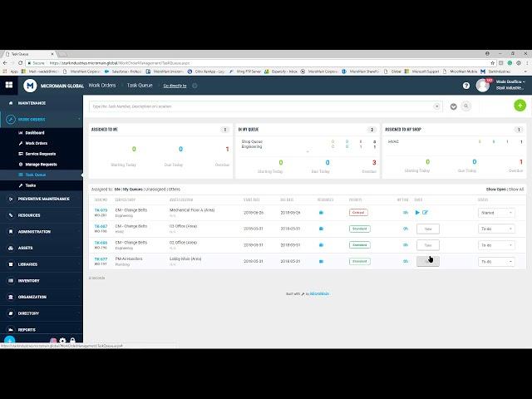Open the Dashboard sidebar item
This screenshot has height=399, width=532.
[x=35, y=133]
